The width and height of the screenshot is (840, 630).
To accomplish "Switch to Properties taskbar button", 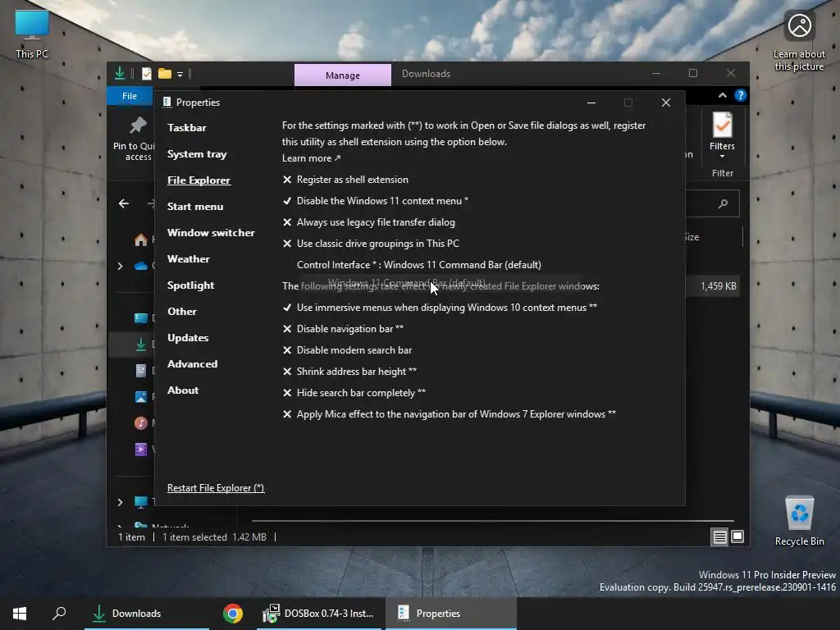I will tap(451, 614).
